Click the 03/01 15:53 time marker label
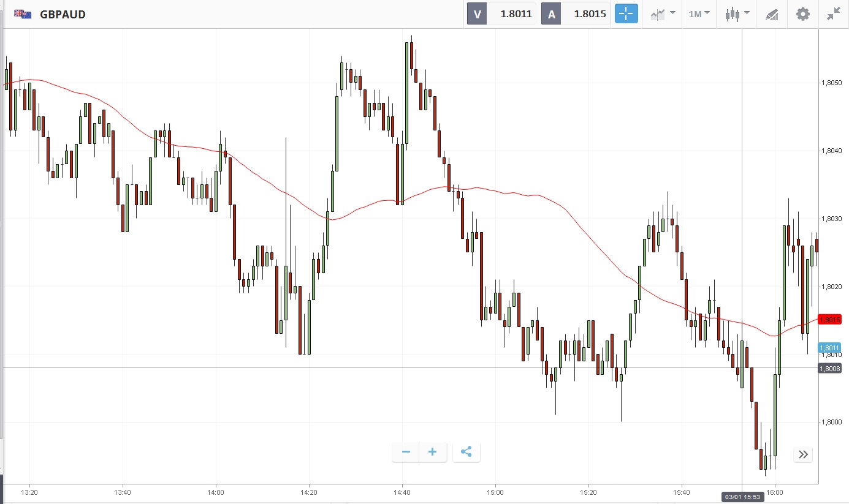Screen dimensions: 849x504 (742, 497)
